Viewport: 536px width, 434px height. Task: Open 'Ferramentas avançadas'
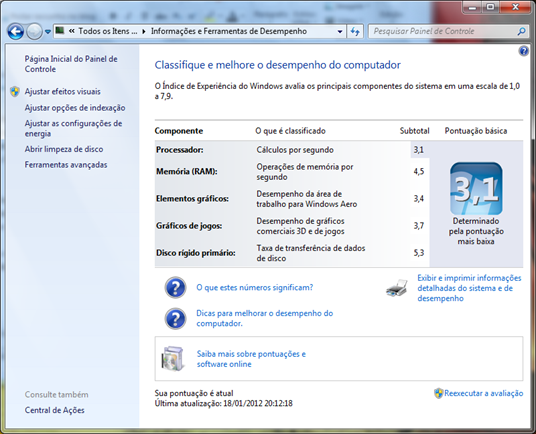click(x=66, y=165)
